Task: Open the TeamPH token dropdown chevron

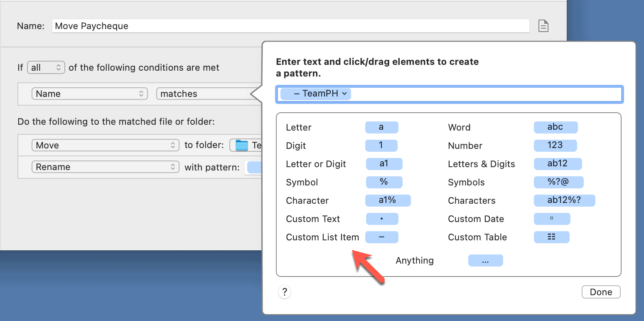Action: click(344, 94)
